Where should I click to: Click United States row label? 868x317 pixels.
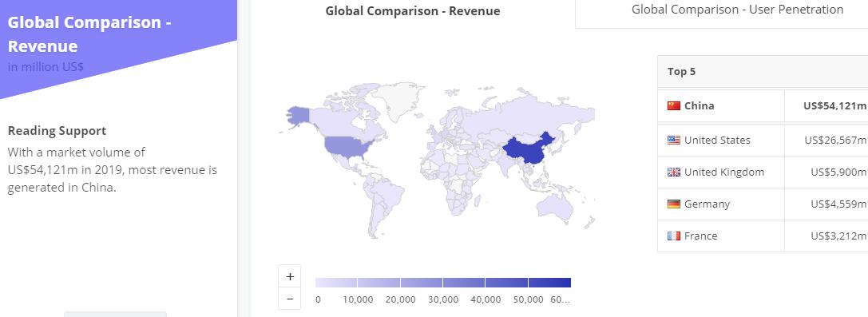717,140
